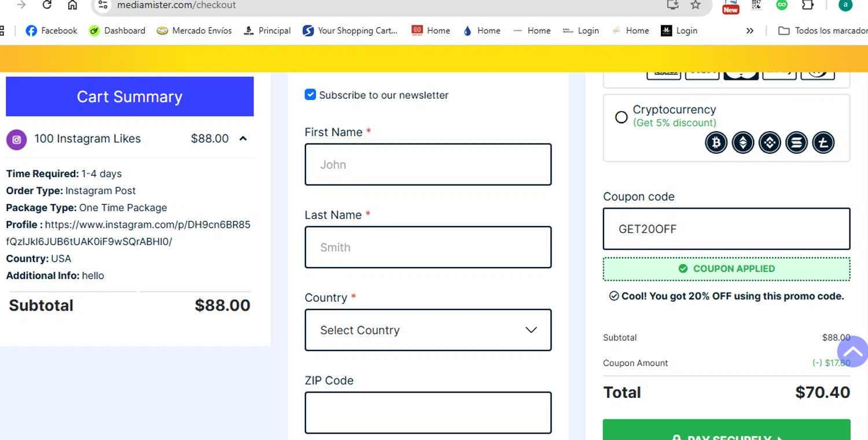The image size is (868, 440).
Task: Reload the checkout page
Action: click(47, 5)
